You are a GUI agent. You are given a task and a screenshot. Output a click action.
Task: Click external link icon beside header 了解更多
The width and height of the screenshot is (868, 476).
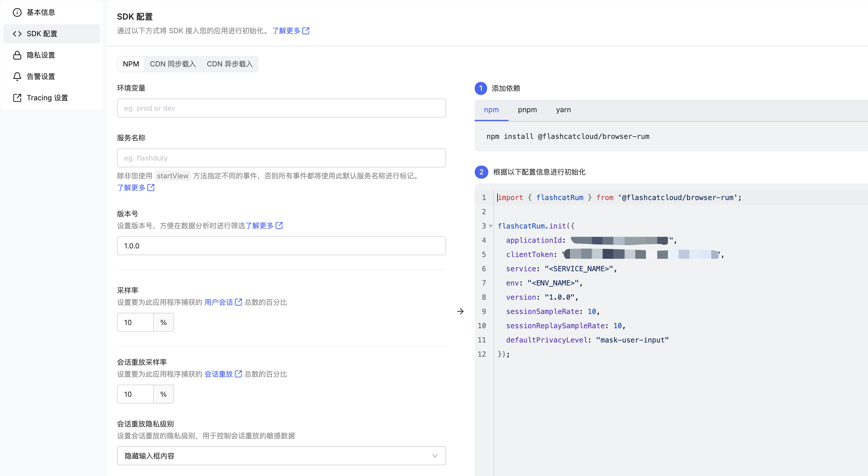[306, 31]
